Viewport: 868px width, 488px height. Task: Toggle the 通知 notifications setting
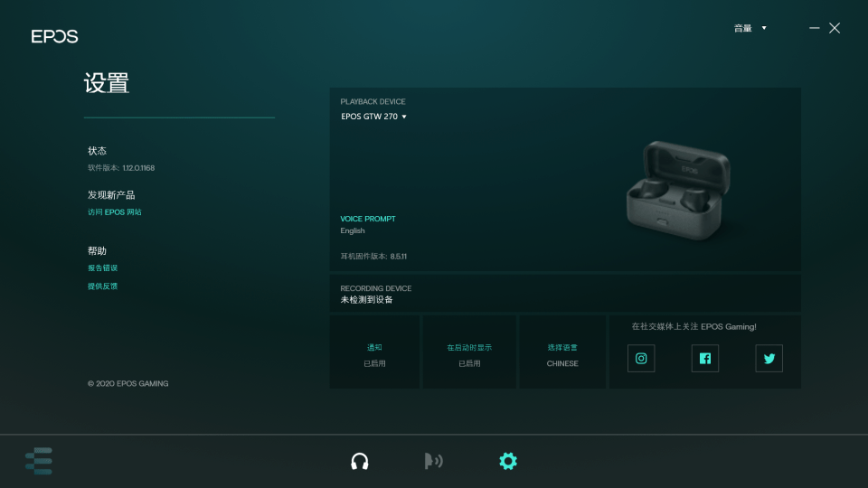click(374, 352)
